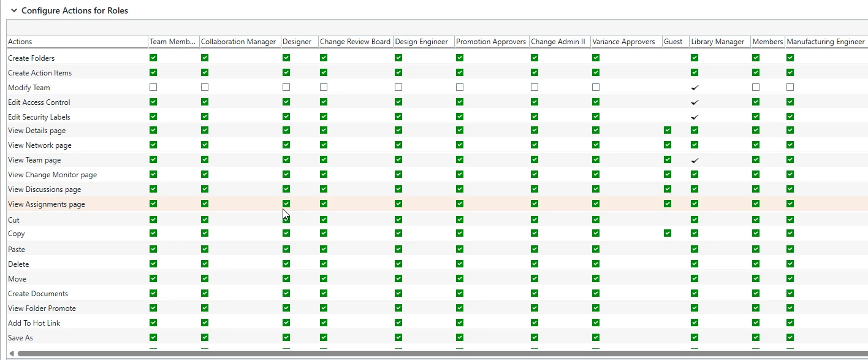Viewport: 868px width, 360px height.
Task: Uncheck Create Documents for Design Engineer
Action: tap(398, 293)
